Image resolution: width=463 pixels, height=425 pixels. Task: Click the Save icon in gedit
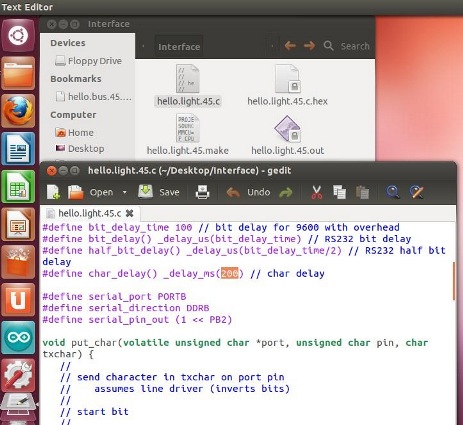pyautogui.click(x=146, y=192)
